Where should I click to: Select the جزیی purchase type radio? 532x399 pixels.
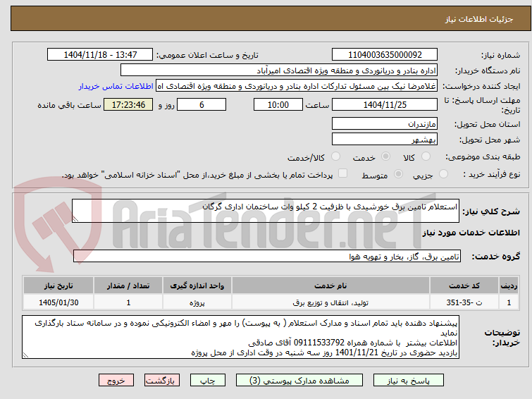pyautogui.click(x=443, y=174)
